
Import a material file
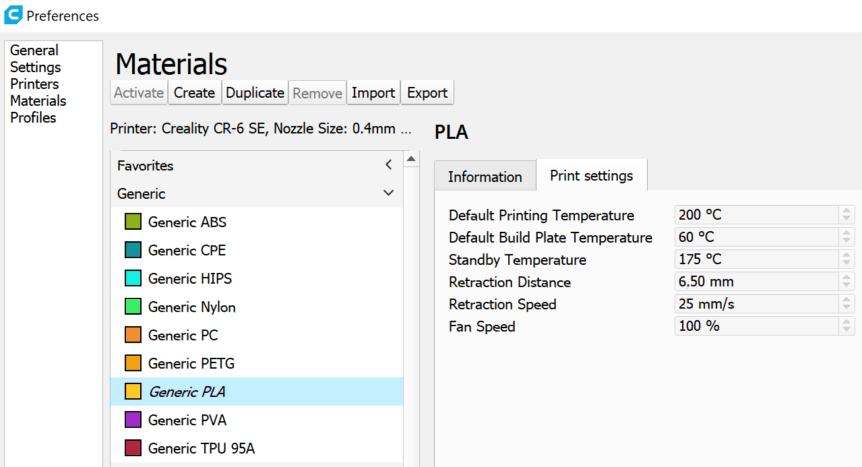tap(373, 92)
